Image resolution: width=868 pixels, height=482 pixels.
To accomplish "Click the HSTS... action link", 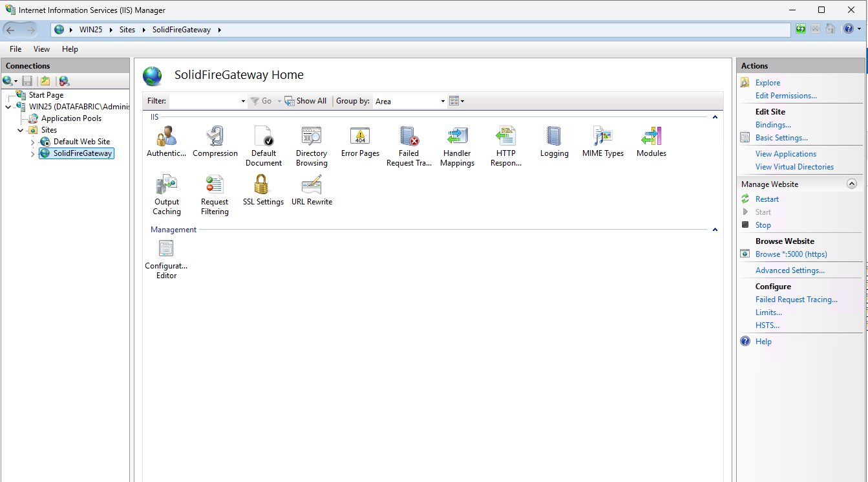I will point(767,325).
